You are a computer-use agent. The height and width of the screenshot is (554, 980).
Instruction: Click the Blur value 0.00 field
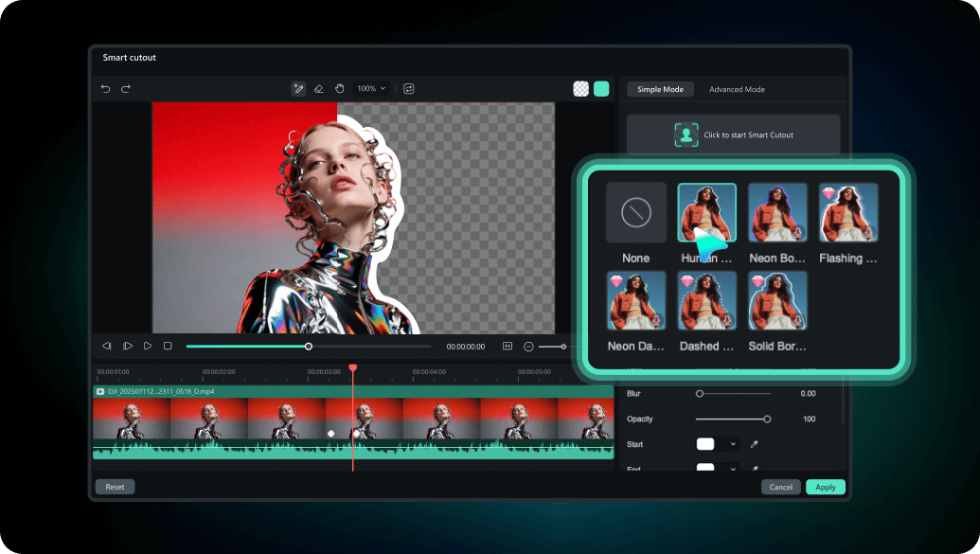[808, 393]
